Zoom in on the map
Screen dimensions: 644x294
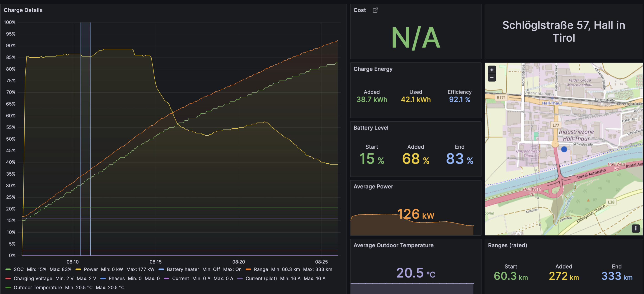point(491,70)
